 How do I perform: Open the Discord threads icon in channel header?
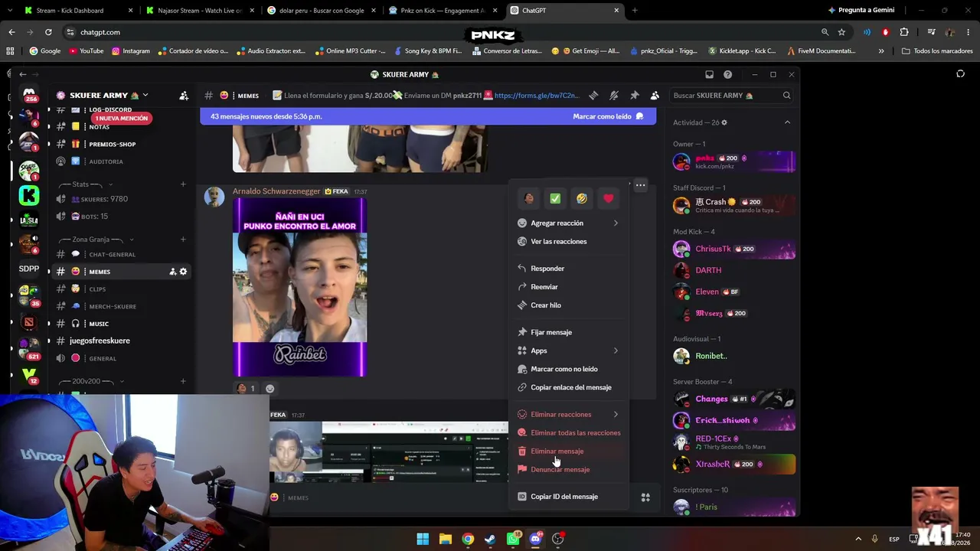pos(593,96)
